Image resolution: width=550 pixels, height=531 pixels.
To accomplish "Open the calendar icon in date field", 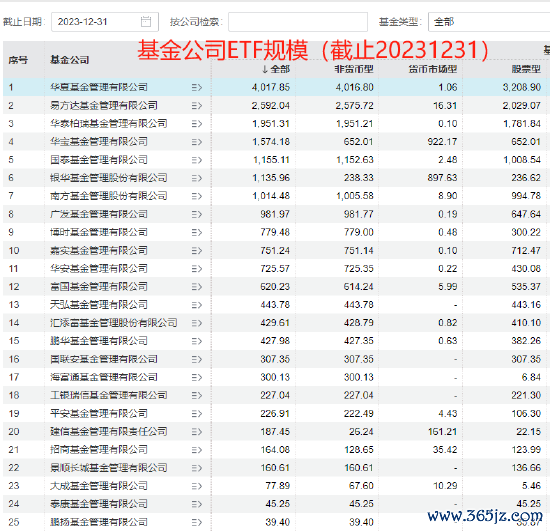I will (146, 22).
